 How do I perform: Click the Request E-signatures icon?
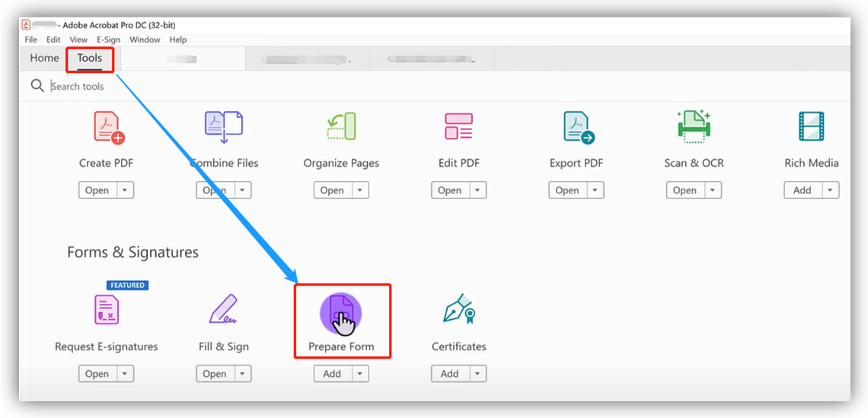(x=107, y=309)
